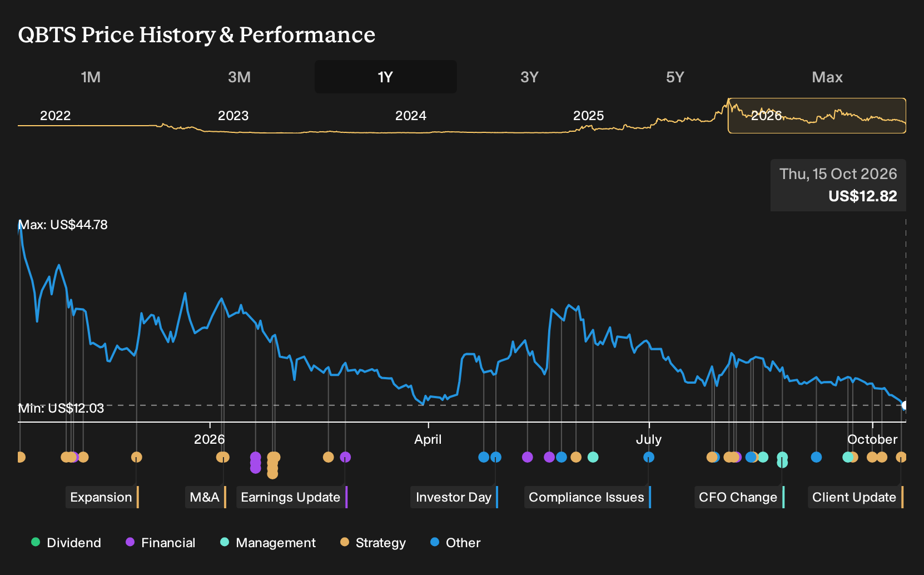Click the teal Management dot between April and July
This screenshot has width=924, height=575.
tap(593, 457)
